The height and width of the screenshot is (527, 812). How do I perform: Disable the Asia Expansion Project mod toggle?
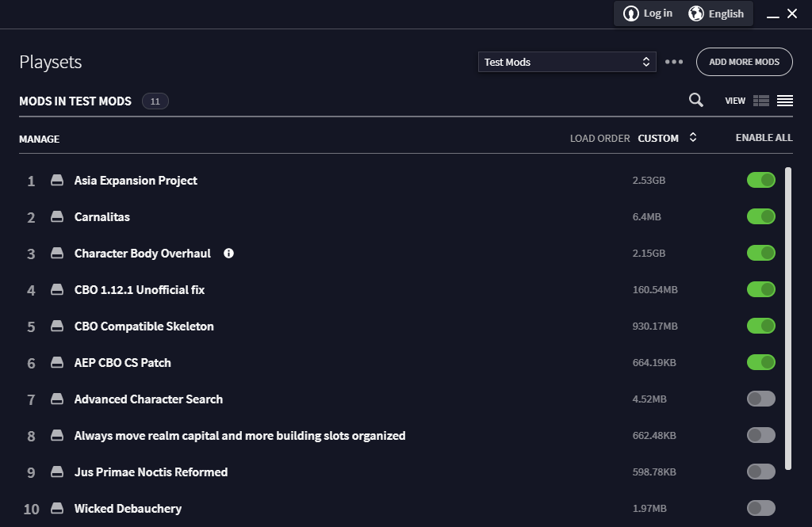[760, 181]
